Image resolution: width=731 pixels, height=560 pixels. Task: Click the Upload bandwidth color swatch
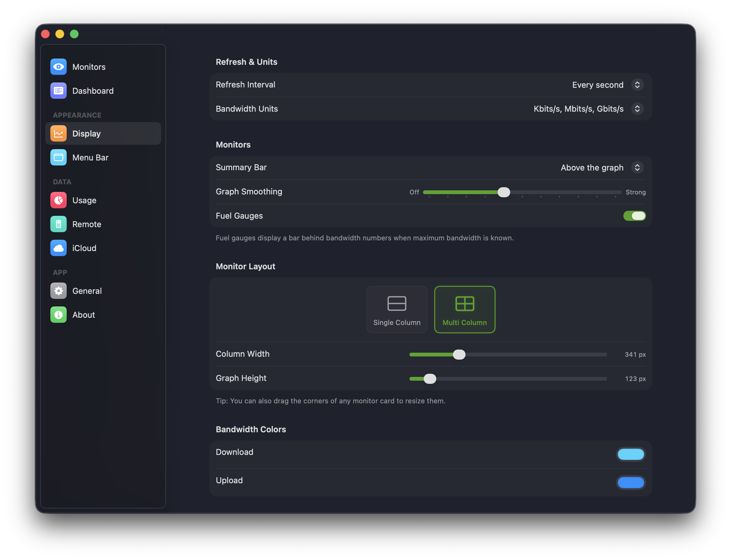(631, 482)
